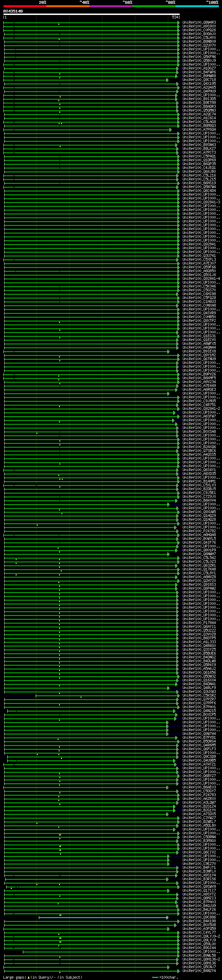Click hit label UniRef100_A7E449
This screenshot has height=980, width=222.
[199, 386]
